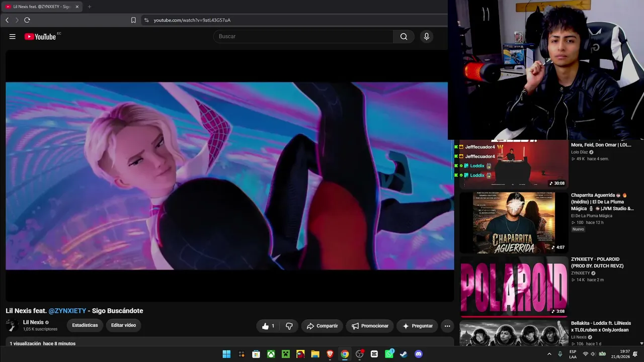Screen dimensions: 644x362
Task: Open the Estadísticas for this video
Action: [x=85, y=325]
